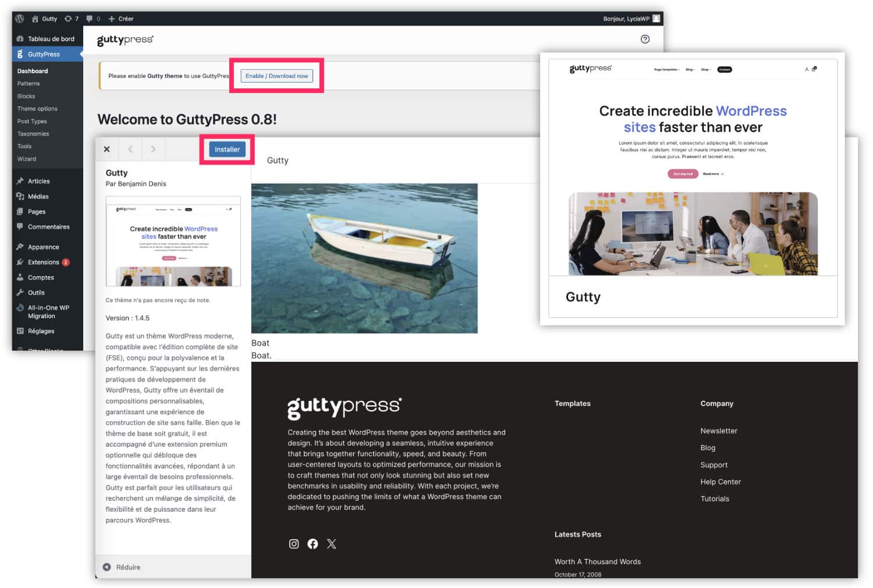Go to previous theme arrow
This screenshot has height=588, width=873.
click(130, 149)
